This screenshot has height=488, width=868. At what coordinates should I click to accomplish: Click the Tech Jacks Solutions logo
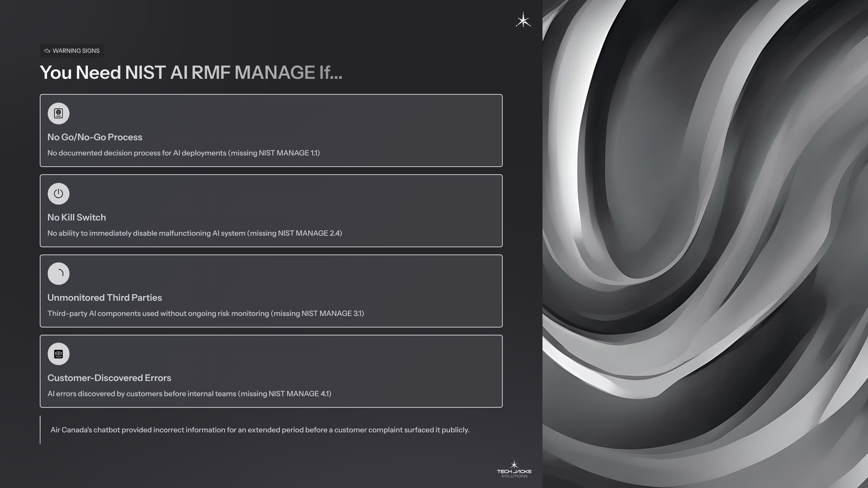point(514,469)
